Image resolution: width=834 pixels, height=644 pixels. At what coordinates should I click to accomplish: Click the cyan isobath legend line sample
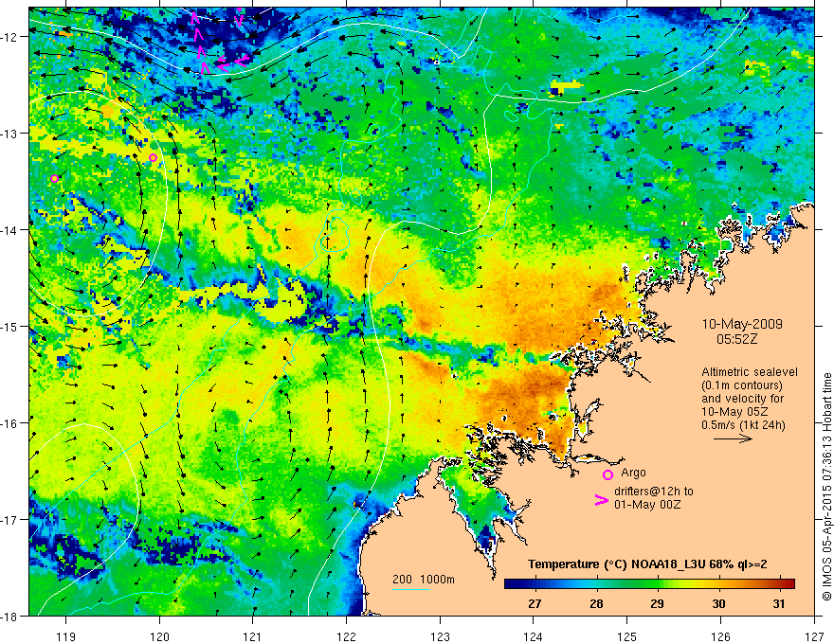(410, 589)
